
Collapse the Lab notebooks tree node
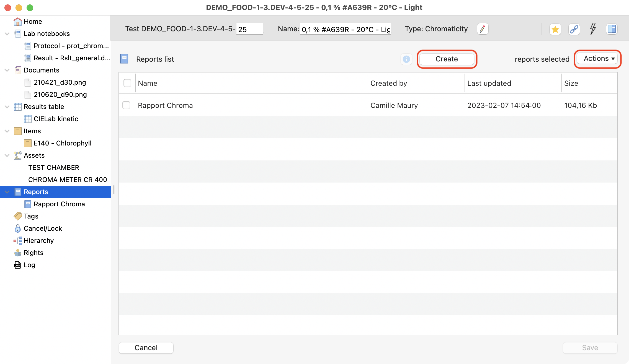7,34
